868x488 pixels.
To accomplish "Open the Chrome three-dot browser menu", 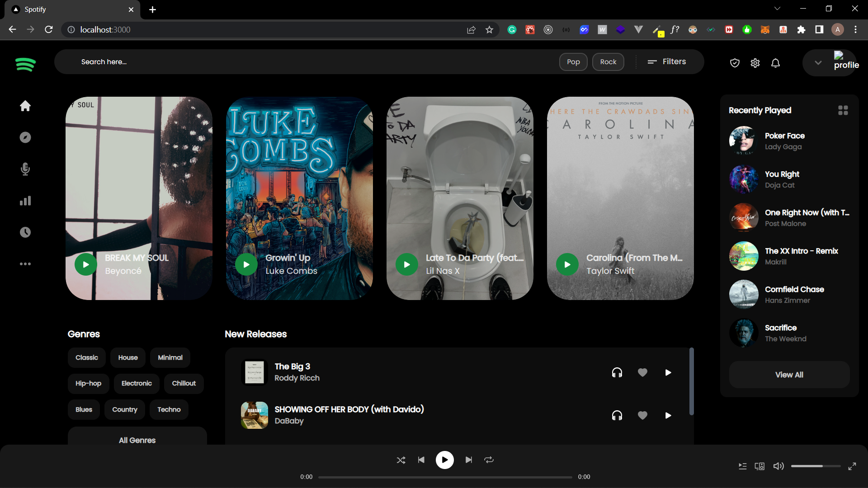I will point(856,29).
